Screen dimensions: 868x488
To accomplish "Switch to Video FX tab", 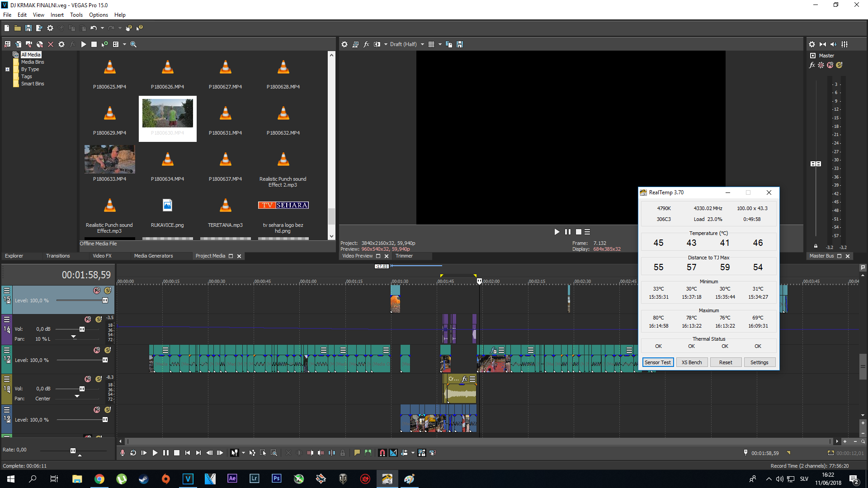I will [x=102, y=256].
